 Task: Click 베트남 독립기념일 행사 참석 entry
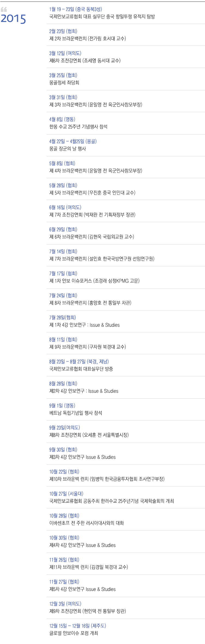(76, 413)
